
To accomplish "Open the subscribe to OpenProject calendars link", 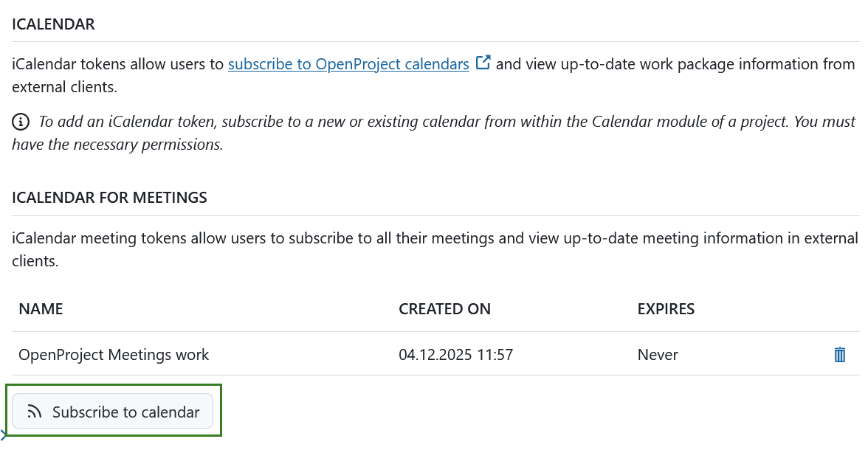I will click(348, 63).
